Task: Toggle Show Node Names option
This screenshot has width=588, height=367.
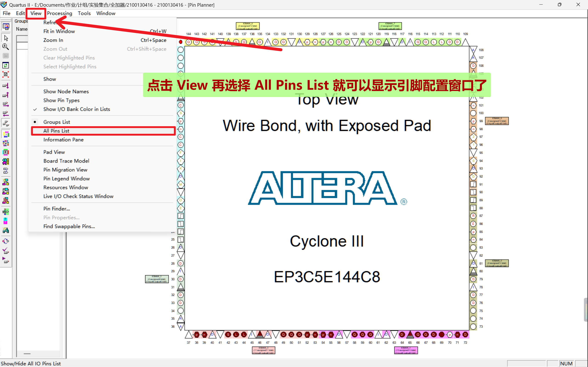Action: coord(66,91)
